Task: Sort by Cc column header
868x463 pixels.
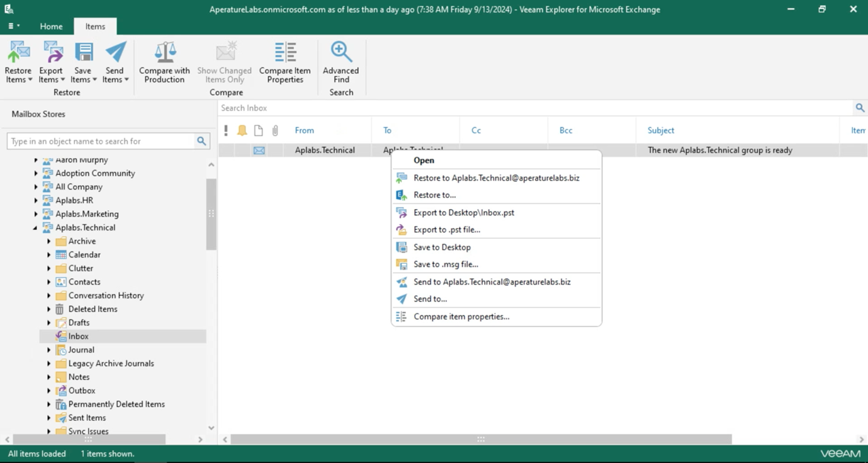Action: (x=476, y=130)
